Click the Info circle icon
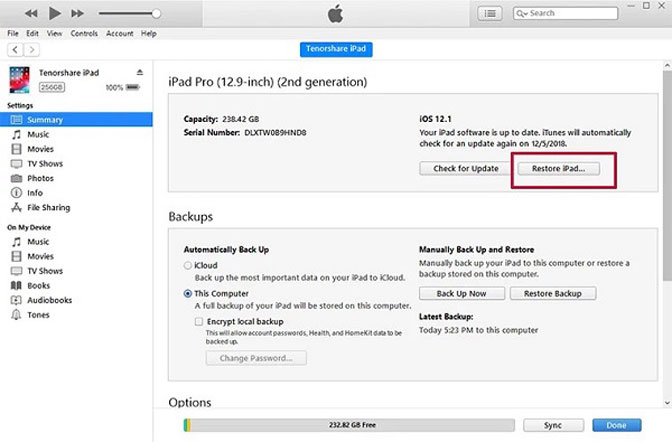The width and height of the screenshot is (672, 442). pyautogui.click(x=16, y=193)
